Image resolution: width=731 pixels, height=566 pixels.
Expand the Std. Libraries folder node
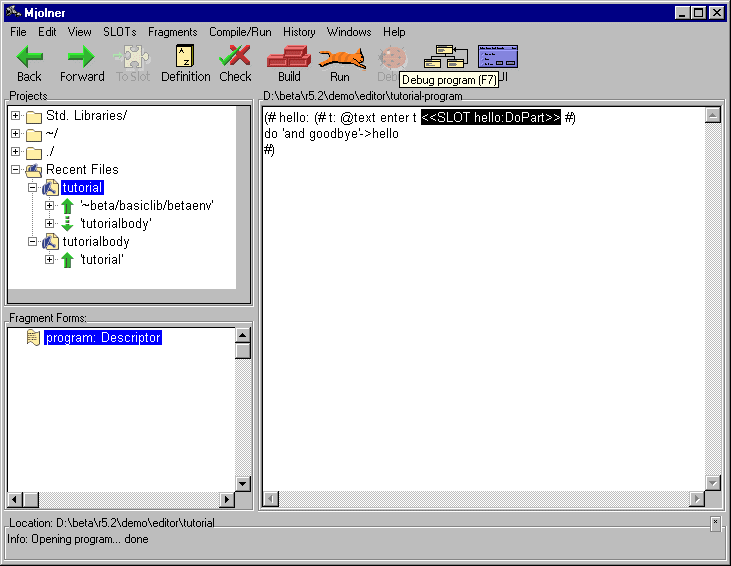point(16,116)
